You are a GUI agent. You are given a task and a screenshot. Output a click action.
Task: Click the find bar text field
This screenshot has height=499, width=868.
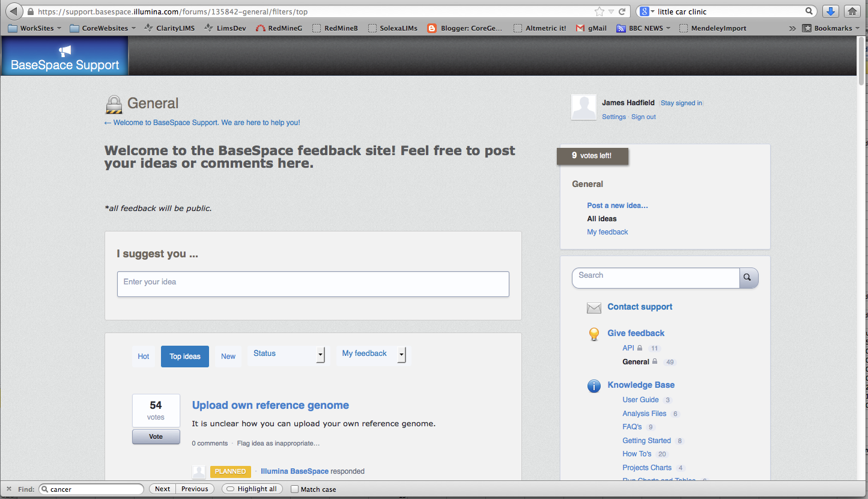(91, 489)
